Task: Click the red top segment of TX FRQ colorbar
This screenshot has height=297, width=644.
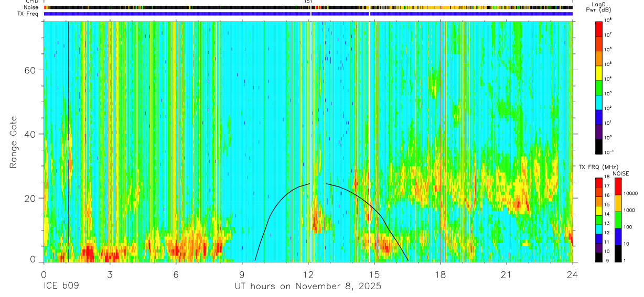Action: [x=599, y=182]
